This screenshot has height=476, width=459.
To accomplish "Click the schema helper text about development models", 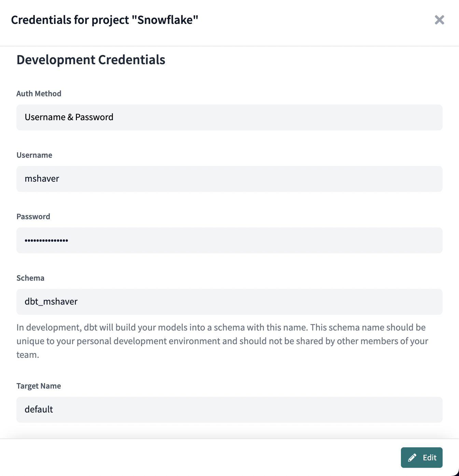I will click(x=222, y=341).
